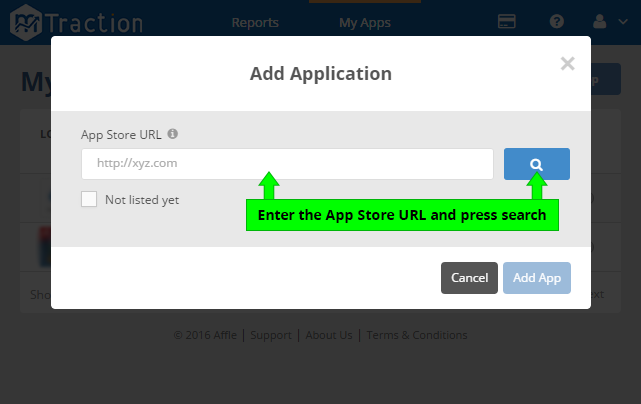Image resolution: width=641 pixels, height=404 pixels.
Task: Open the Support footer link
Action: (x=271, y=335)
